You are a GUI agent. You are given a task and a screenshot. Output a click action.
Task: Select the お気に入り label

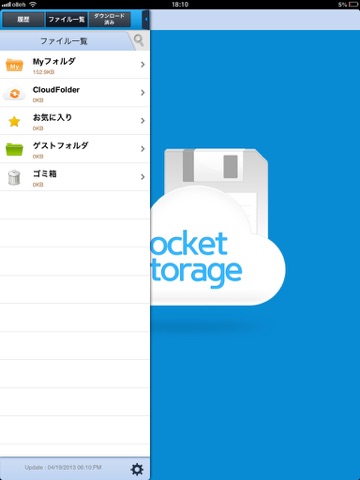[52, 117]
